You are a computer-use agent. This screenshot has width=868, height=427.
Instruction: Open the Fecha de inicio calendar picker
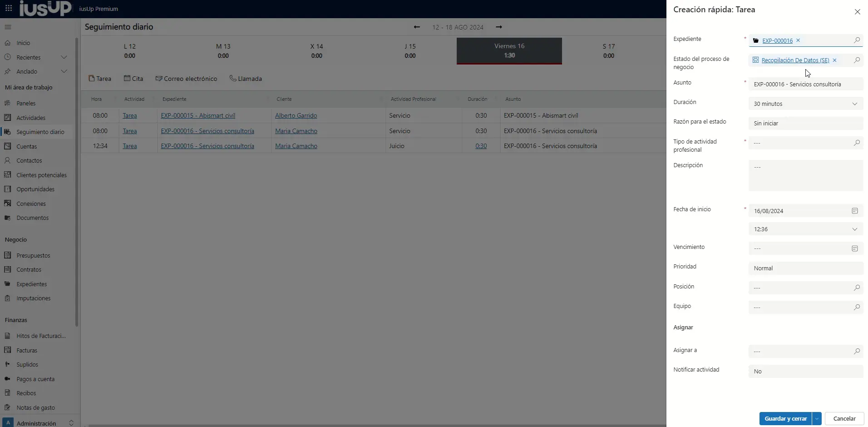click(854, 211)
